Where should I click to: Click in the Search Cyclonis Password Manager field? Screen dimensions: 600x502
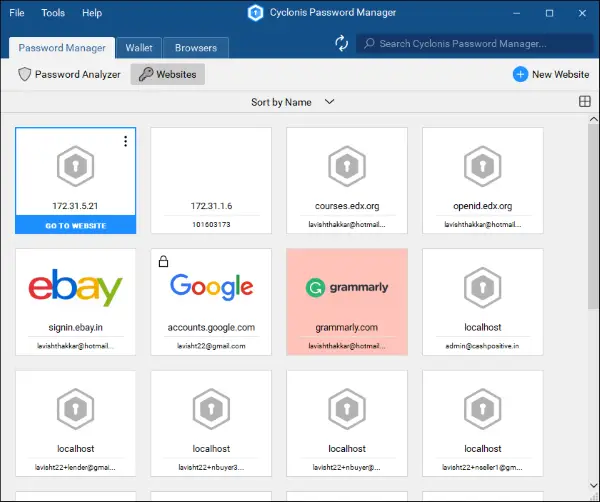coord(474,43)
